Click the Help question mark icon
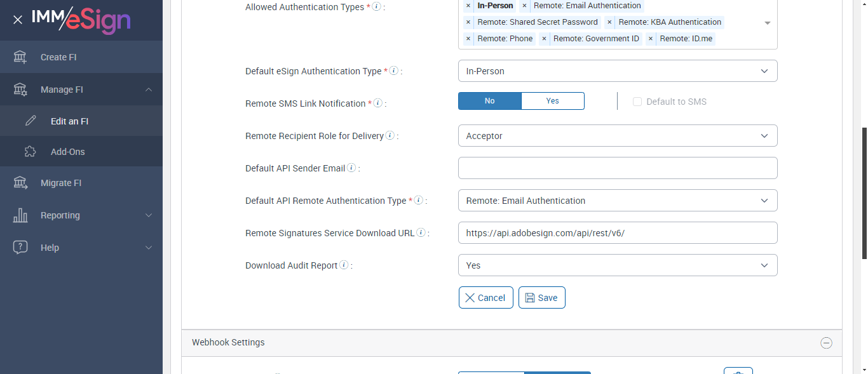The width and height of the screenshot is (868, 374). click(x=20, y=248)
